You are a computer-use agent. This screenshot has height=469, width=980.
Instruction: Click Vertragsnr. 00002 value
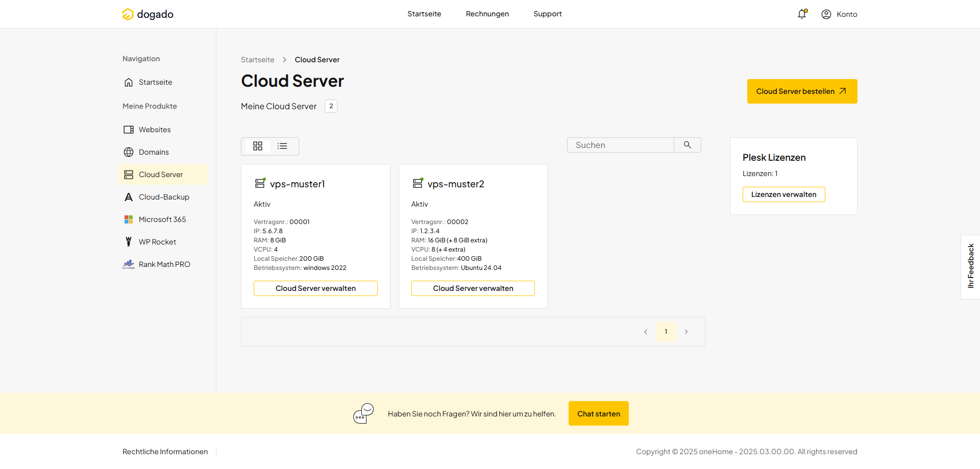[458, 222]
